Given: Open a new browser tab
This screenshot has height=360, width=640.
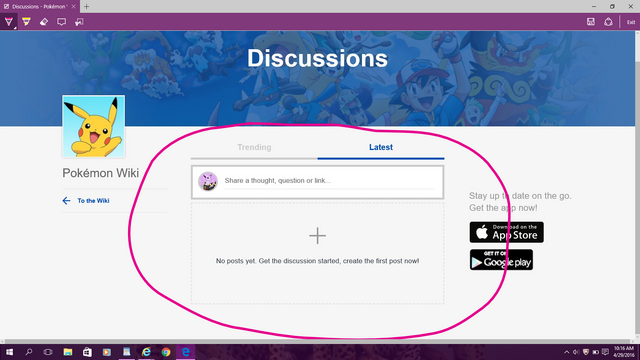Looking at the screenshot, I should [x=87, y=7].
